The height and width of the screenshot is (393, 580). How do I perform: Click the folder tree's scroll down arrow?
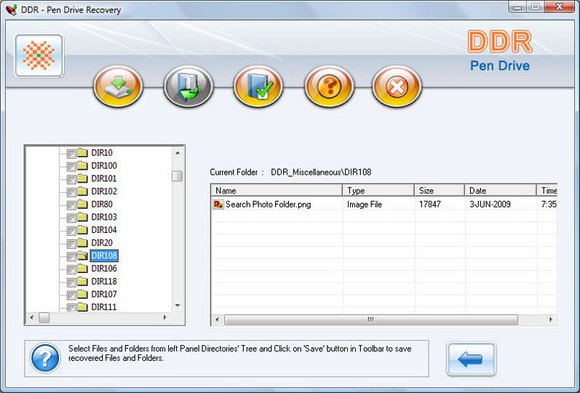(x=178, y=306)
